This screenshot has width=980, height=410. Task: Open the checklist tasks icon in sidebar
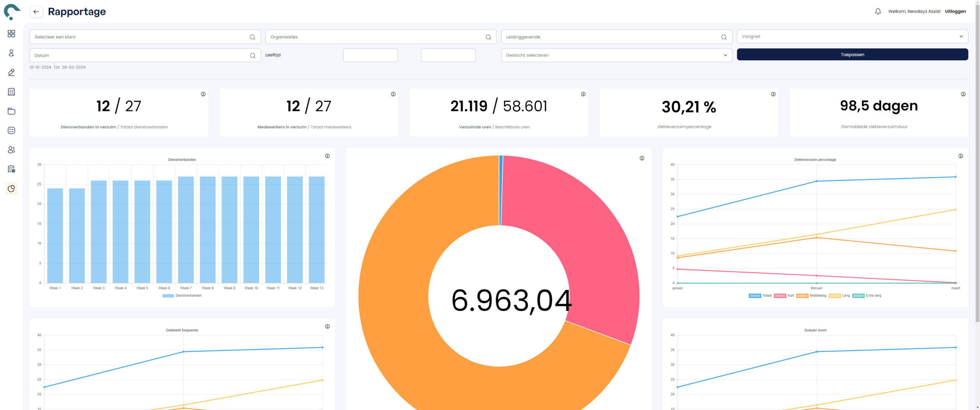pyautogui.click(x=11, y=130)
